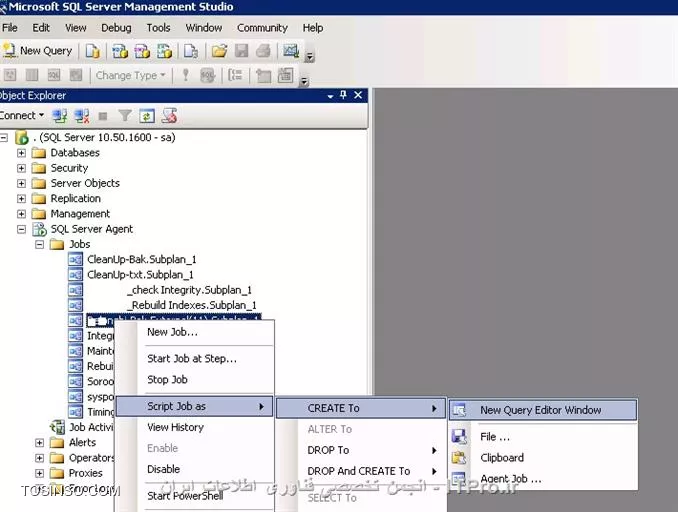Click the Activity Monitor icon

[291, 51]
